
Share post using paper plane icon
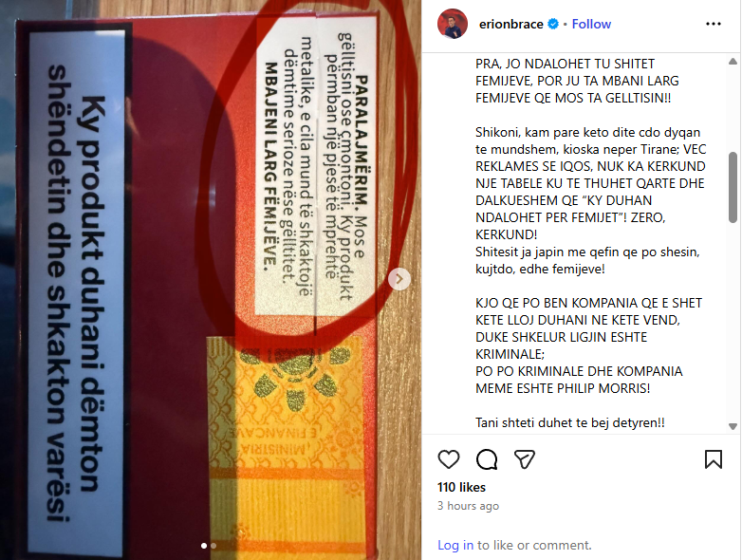(x=525, y=459)
